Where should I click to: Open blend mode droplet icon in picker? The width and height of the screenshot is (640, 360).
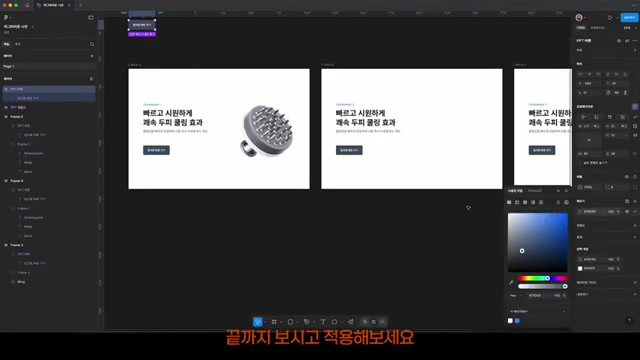(558, 202)
